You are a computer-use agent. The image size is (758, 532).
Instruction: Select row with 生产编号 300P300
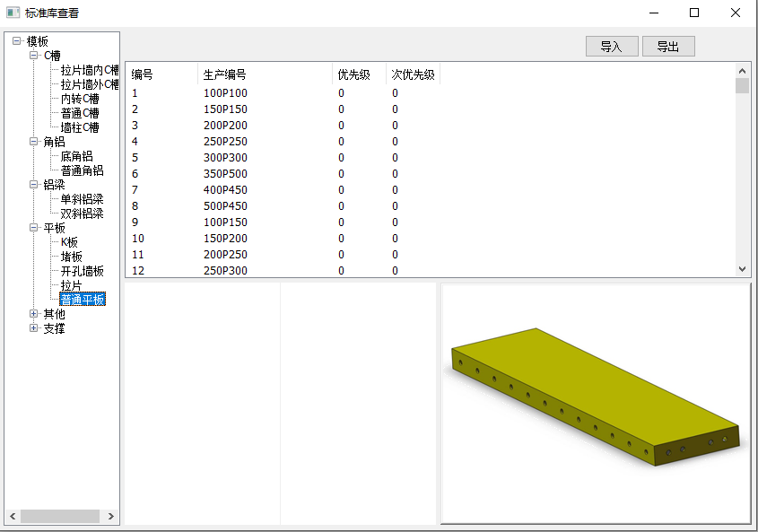[x=225, y=158]
